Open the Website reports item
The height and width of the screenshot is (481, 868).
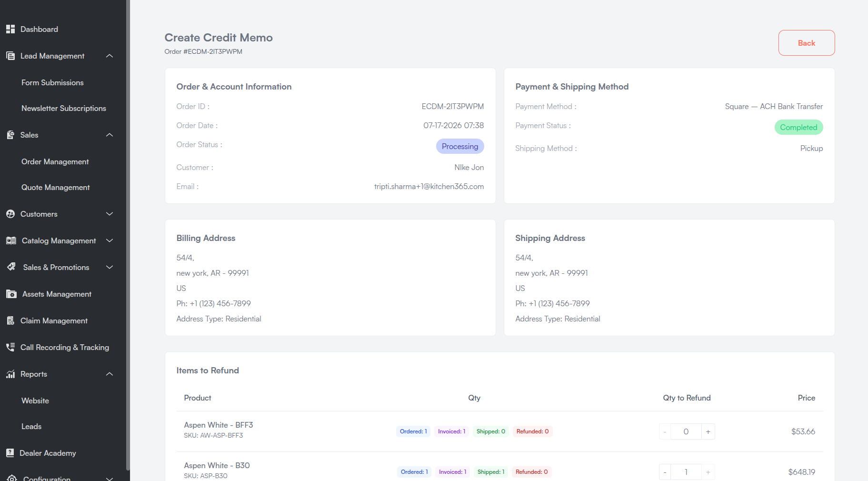pyautogui.click(x=35, y=401)
